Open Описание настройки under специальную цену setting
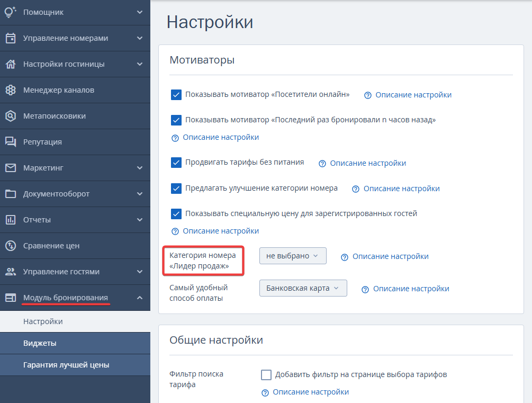Viewport: 532px width, 403px height. click(x=221, y=231)
